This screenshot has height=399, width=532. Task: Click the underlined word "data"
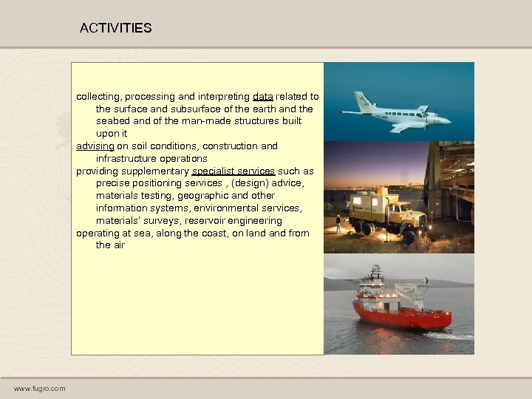[x=263, y=97]
